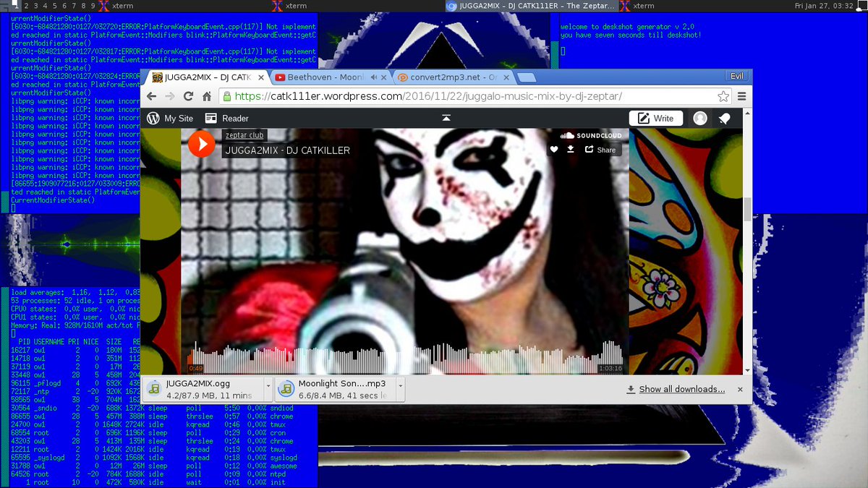Click the cron process row in top
The height and width of the screenshot is (488, 868).
coord(148,432)
